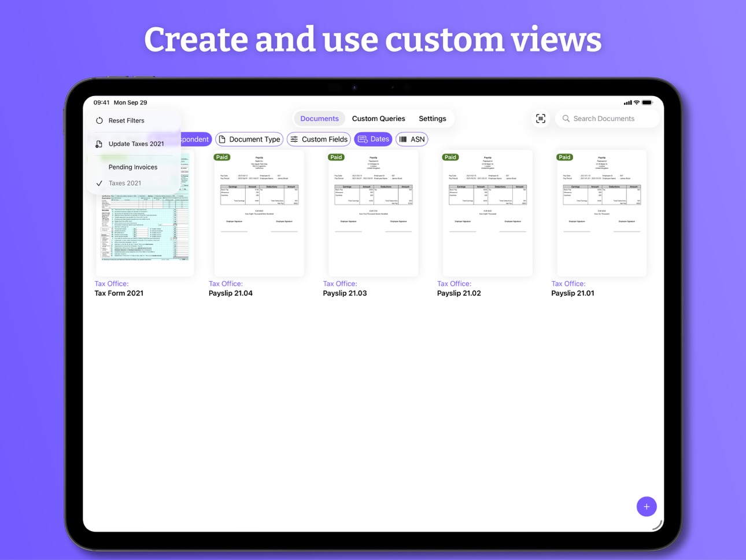Choose Reset Filters from the menu
The width and height of the screenshot is (746, 560).
[x=134, y=120]
